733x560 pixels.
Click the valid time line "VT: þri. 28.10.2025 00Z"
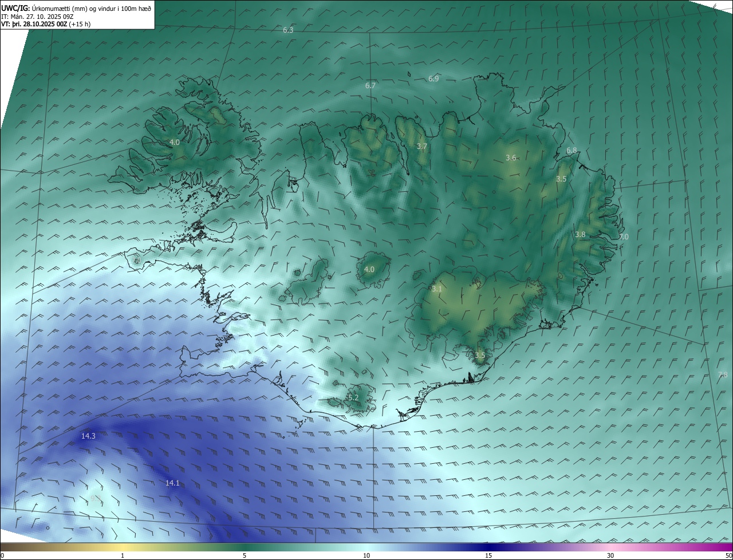tap(34, 24)
